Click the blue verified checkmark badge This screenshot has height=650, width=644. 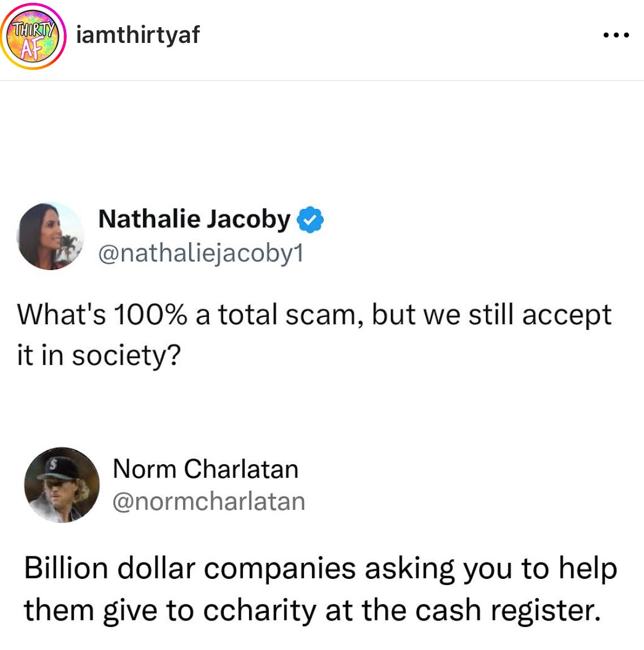coord(310,220)
